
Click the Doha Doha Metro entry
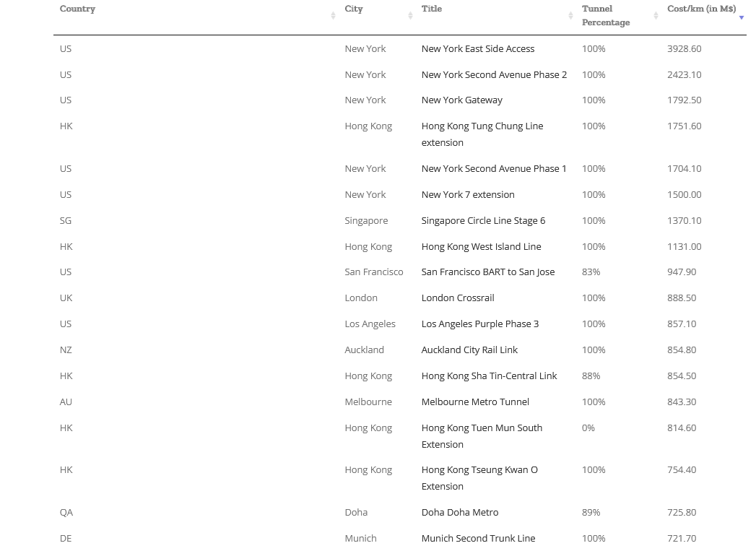(459, 513)
